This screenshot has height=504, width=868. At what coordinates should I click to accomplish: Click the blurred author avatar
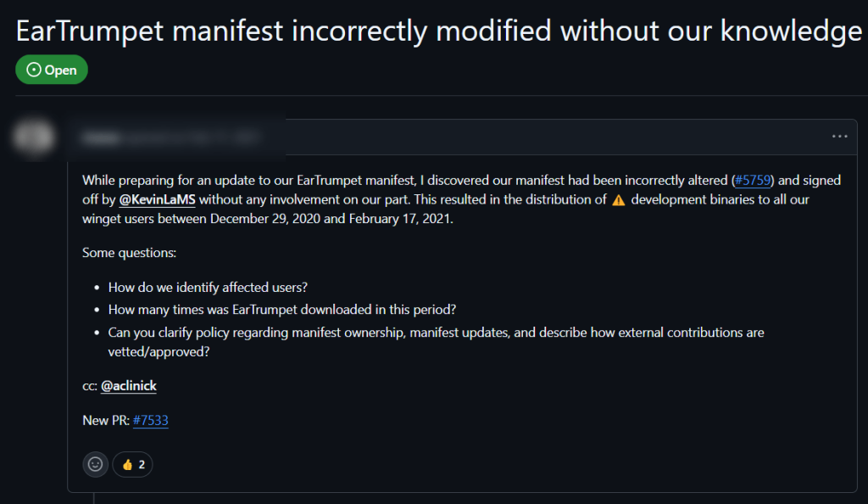point(34,137)
